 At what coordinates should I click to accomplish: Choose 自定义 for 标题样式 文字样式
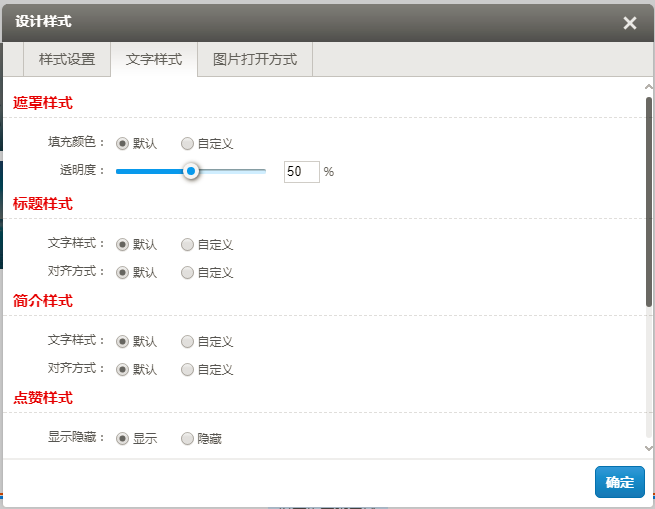click(x=187, y=244)
